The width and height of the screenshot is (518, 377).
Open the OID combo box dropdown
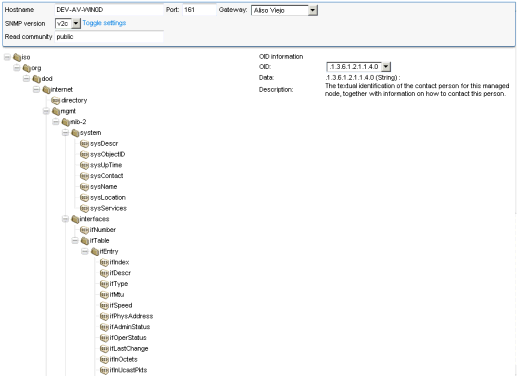(386, 67)
